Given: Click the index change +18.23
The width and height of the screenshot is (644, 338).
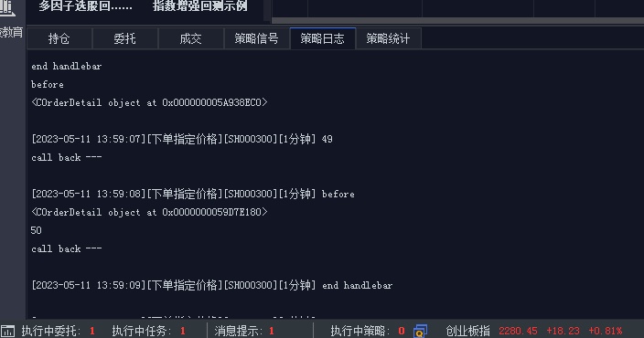Looking at the screenshot, I should [563, 331].
